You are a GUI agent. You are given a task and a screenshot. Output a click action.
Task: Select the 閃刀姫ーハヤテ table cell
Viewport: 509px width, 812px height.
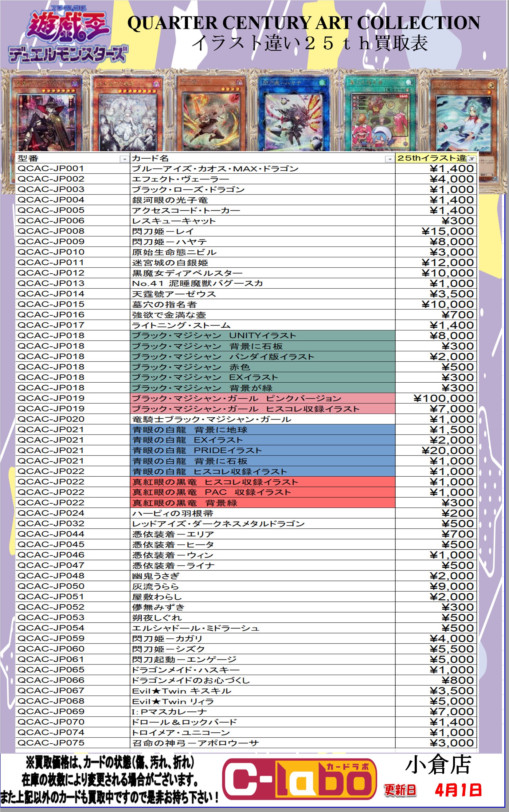[263, 242]
